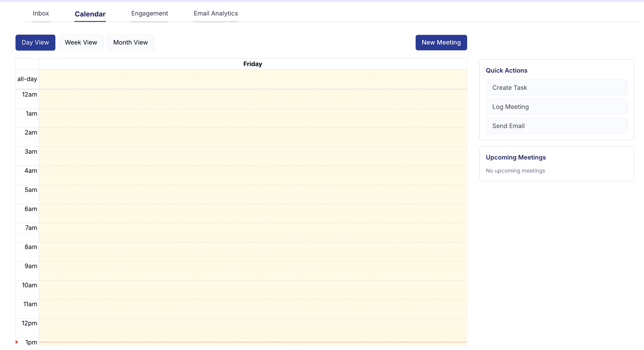Click the 12pm slot in the calendar
Screen dimensions: 644x350
coord(252,327)
